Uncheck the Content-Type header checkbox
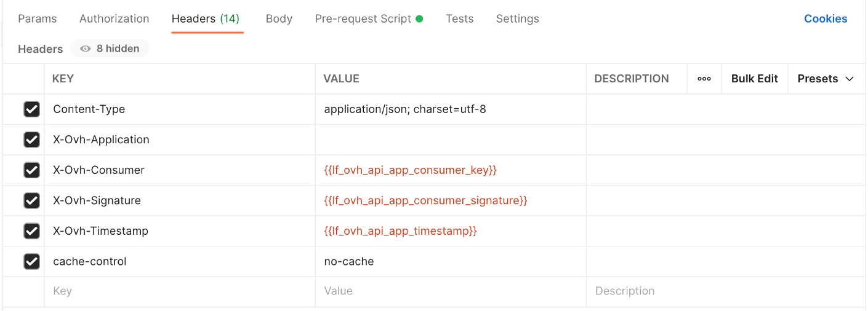This screenshot has width=868, height=311. (x=31, y=109)
